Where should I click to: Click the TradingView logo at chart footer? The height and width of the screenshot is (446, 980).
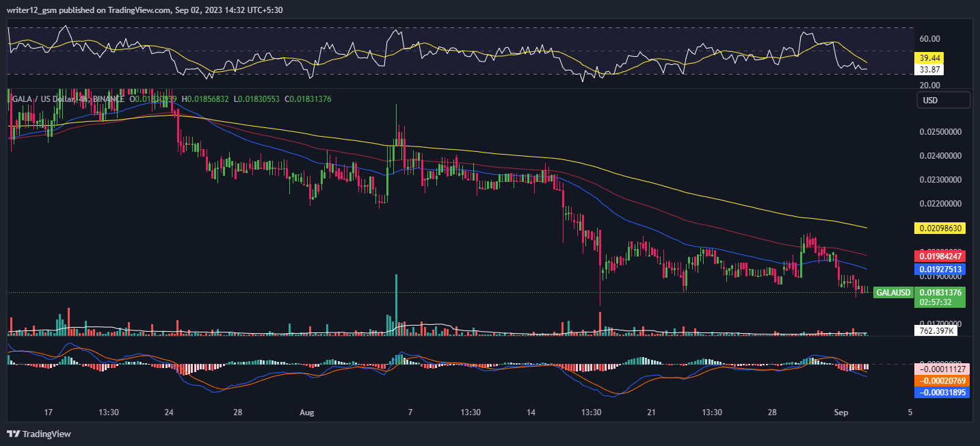39,434
